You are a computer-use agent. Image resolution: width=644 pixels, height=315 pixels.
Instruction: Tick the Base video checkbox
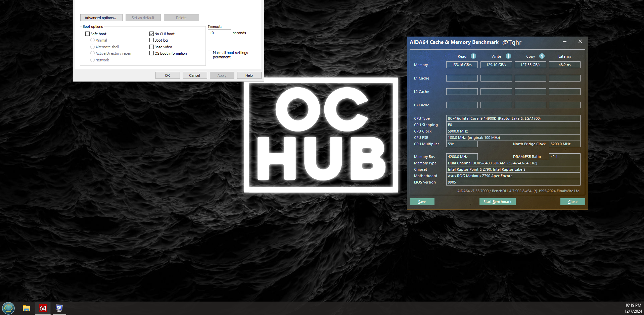(x=152, y=47)
